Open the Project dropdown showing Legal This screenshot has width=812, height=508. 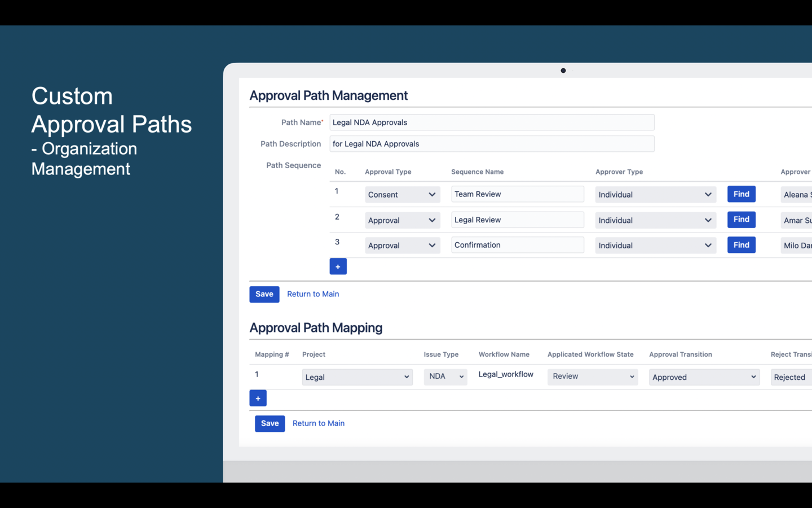pos(358,377)
